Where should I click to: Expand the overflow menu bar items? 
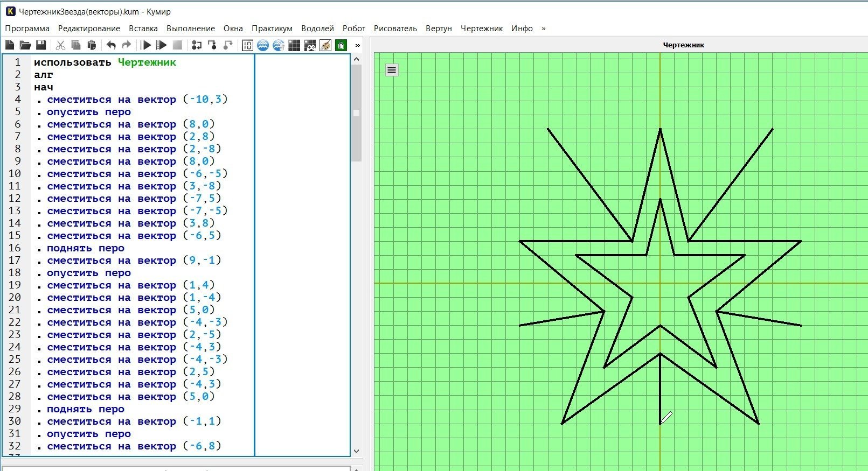(x=543, y=29)
